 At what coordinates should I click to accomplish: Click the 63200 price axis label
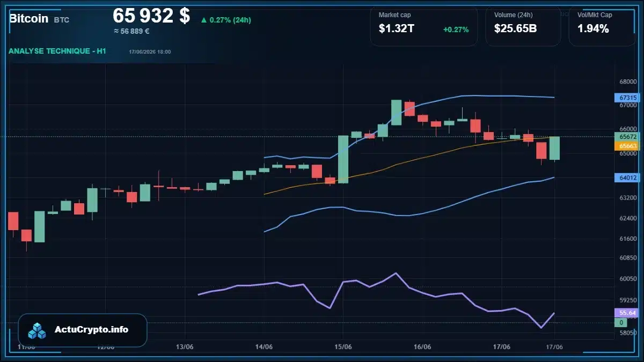[x=627, y=198]
